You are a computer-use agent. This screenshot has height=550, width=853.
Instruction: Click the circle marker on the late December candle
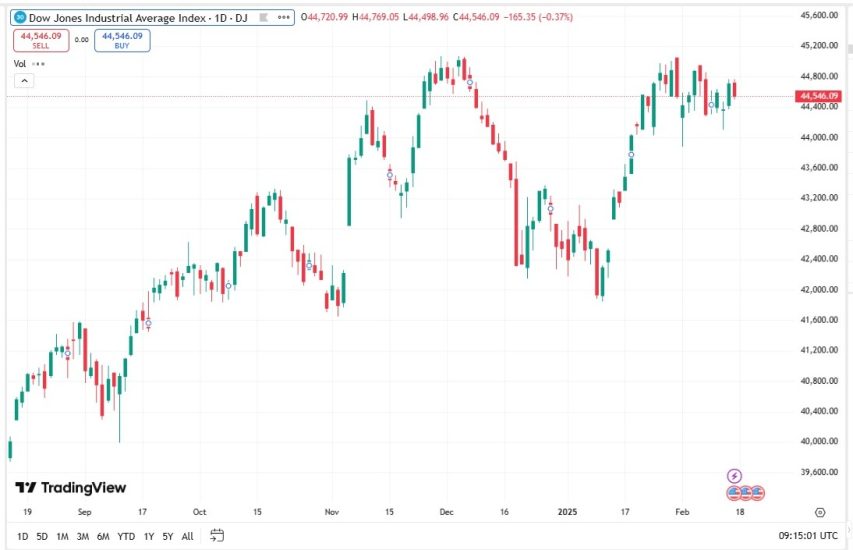[551, 209]
